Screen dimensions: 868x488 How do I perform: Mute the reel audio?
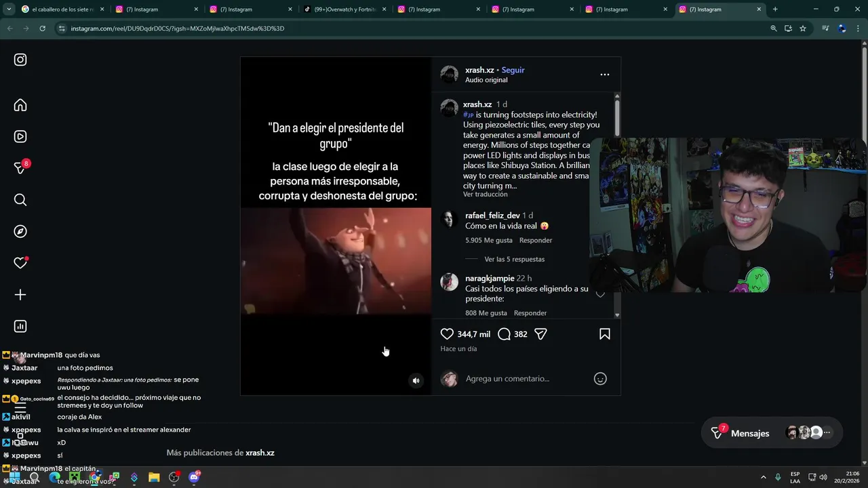(x=416, y=381)
